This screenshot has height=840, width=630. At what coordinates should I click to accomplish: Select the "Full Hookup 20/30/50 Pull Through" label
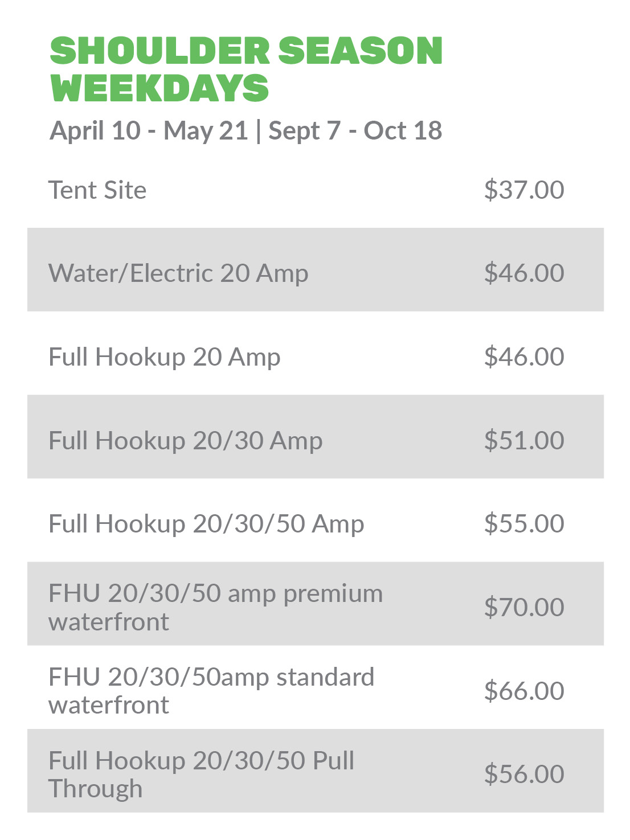[201, 775]
